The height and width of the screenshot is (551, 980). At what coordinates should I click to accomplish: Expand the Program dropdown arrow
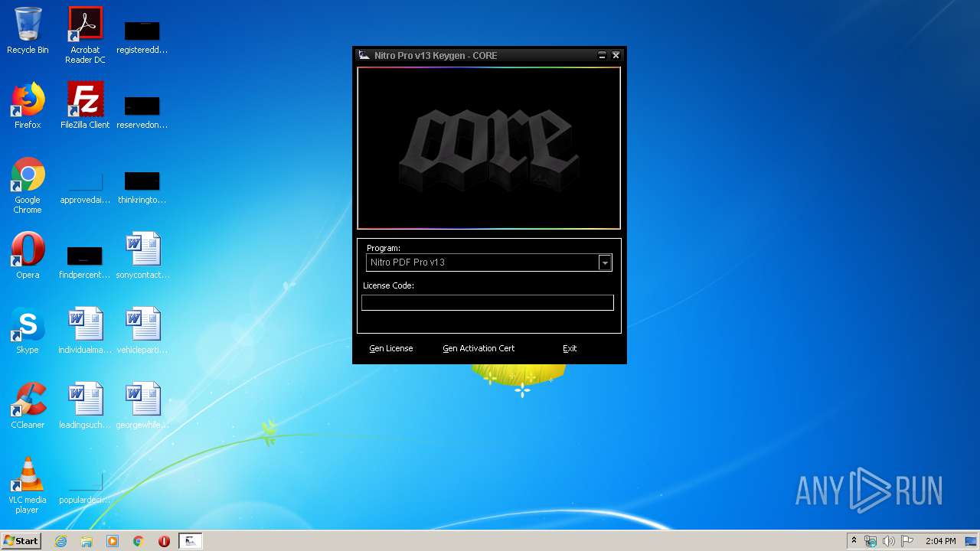click(x=605, y=262)
